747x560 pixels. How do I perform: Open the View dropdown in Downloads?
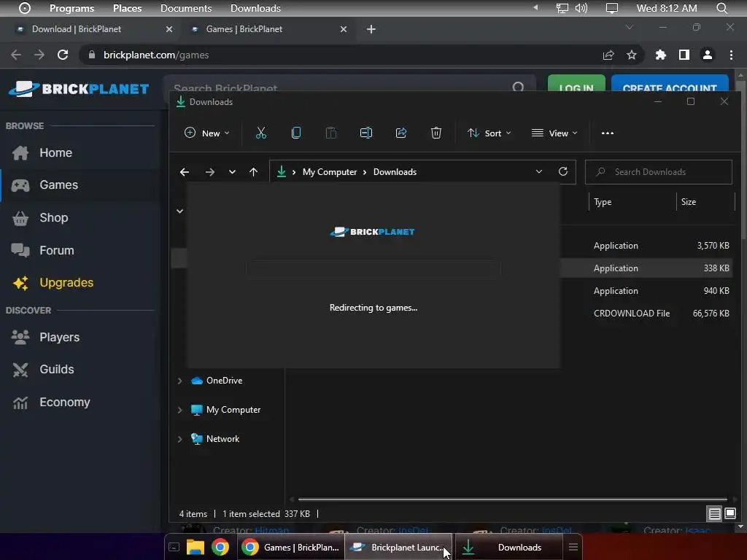pyautogui.click(x=554, y=133)
